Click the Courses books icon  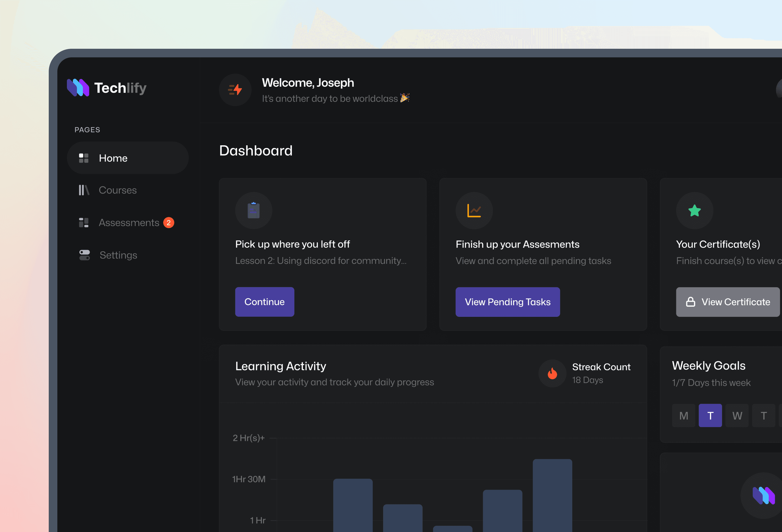click(x=84, y=190)
